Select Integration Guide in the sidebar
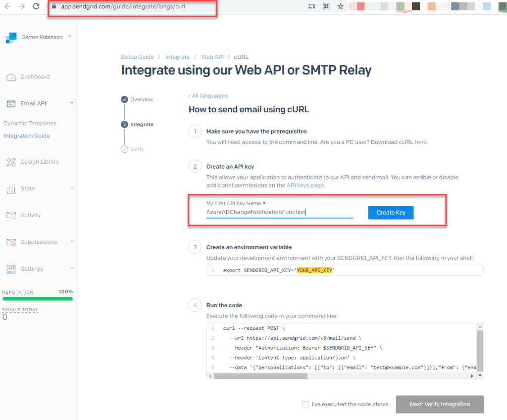This screenshot has height=420, width=507. (x=27, y=136)
